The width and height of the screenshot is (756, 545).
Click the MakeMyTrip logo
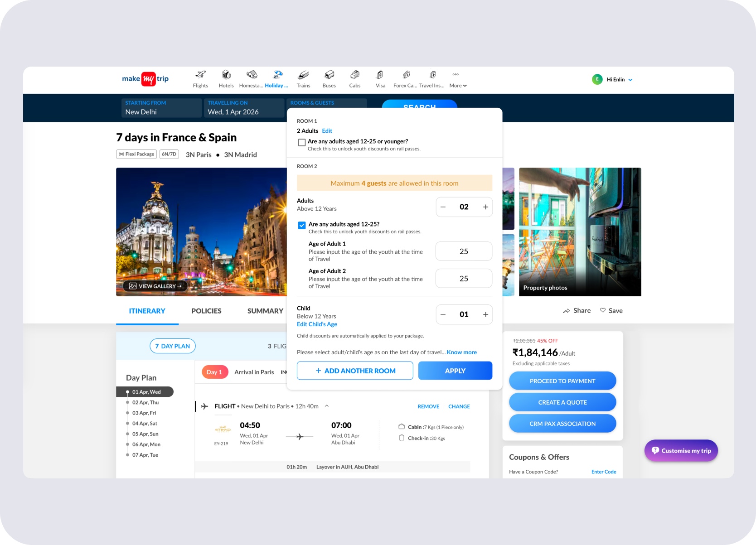[x=145, y=79]
